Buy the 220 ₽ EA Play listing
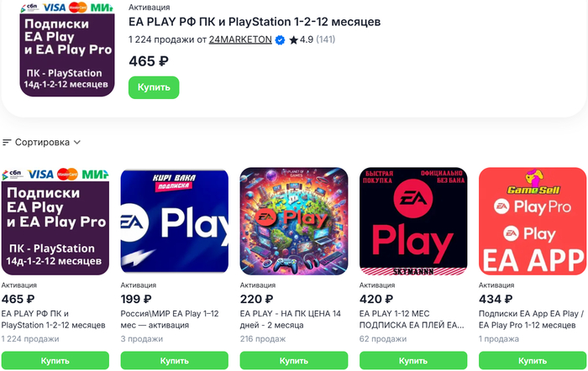The height and width of the screenshot is (371, 588). tap(293, 360)
